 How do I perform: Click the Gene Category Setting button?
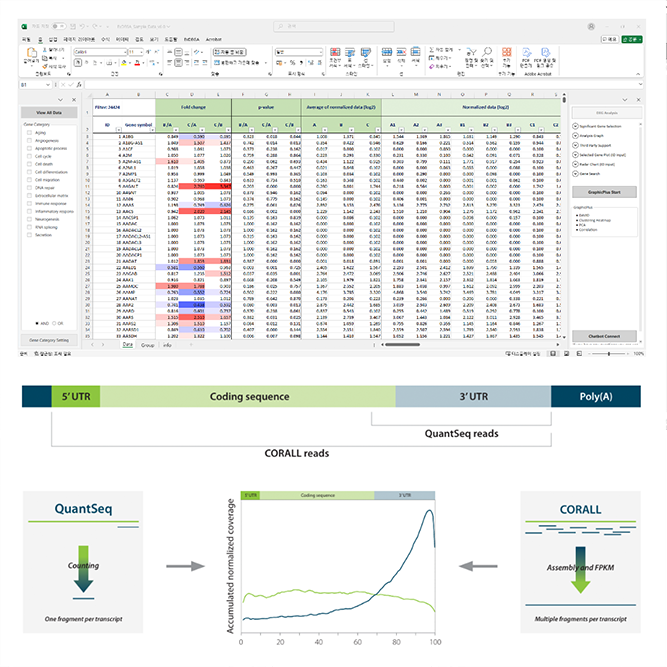(x=49, y=340)
